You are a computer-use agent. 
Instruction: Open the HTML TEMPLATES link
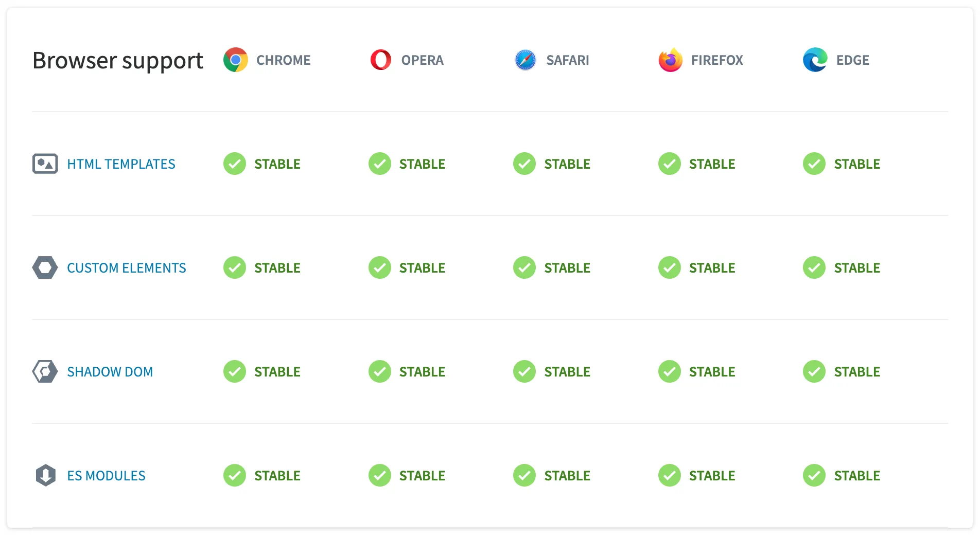[x=121, y=164]
